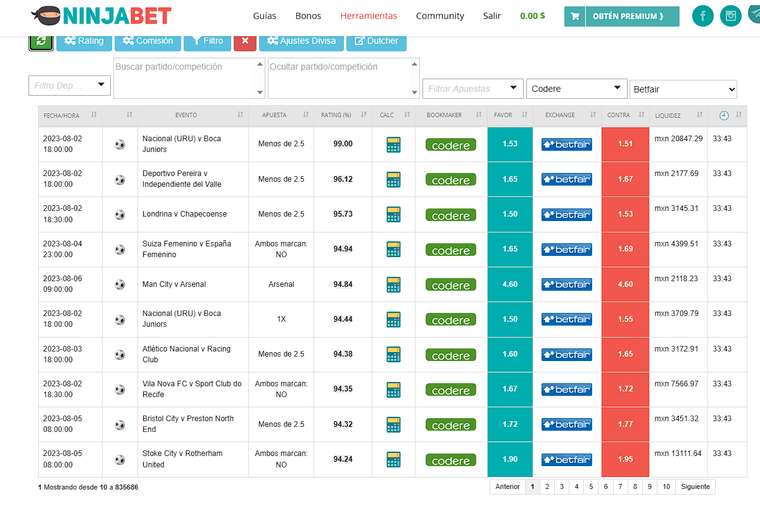Go to page 2 of results
The height and width of the screenshot is (508, 760).
point(547,487)
